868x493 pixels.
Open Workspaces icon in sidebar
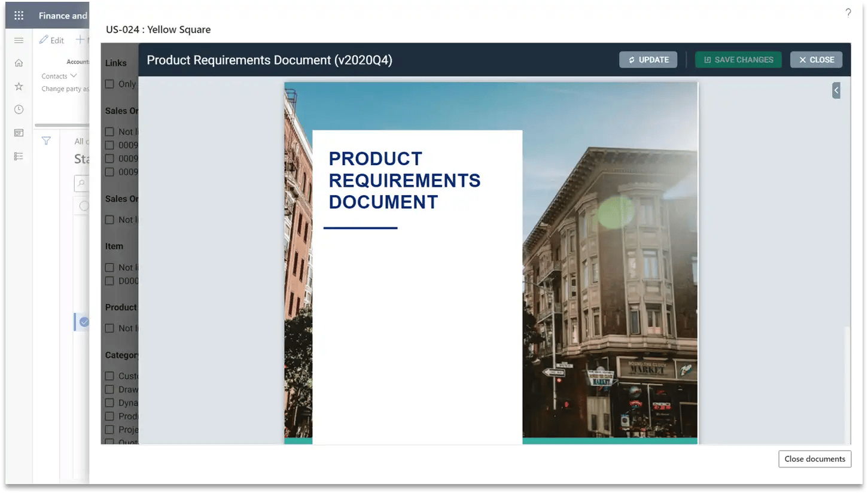(x=19, y=133)
